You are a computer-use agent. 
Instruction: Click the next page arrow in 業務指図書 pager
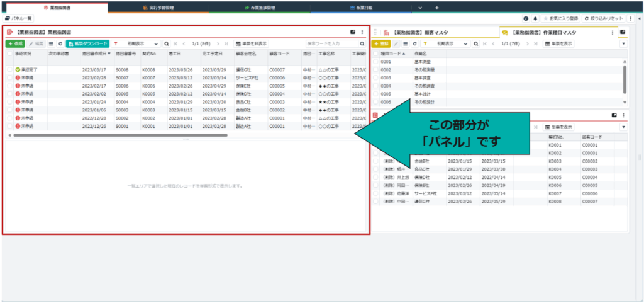[x=218, y=44]
